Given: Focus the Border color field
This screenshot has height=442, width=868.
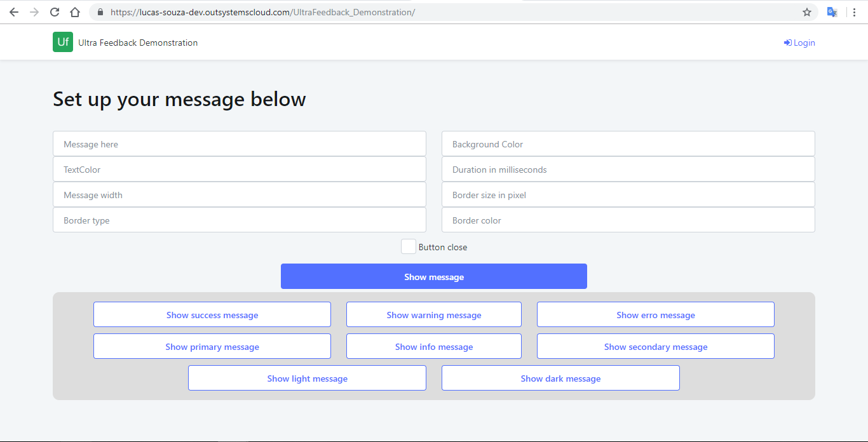Looking at the screenshot, I should pyautogui.click(x=628, y=220).
